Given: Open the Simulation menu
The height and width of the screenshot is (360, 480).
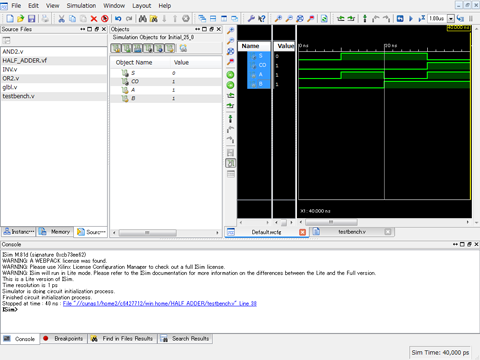Looking at the screenshot, I should (81, 6).
